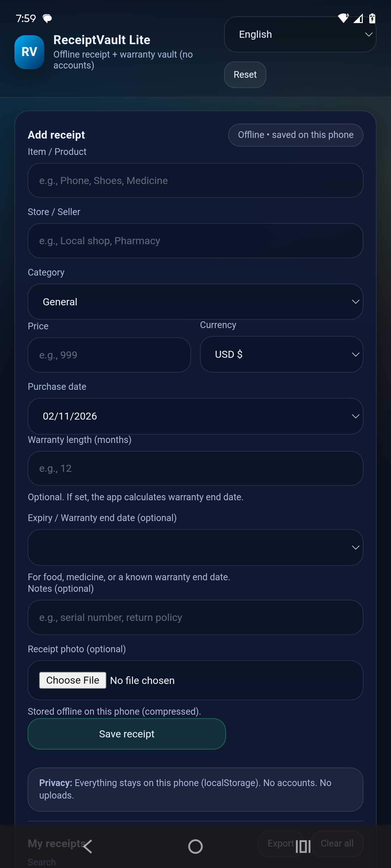This screenshot has height=868, width=391.
Task: Click the Clear all button
Action: coord(337,843)
